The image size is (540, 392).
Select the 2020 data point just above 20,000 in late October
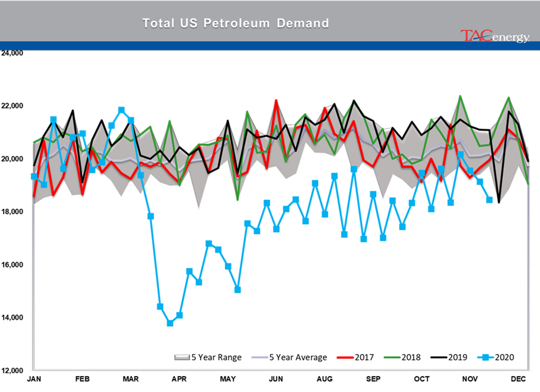click(460, 154)
